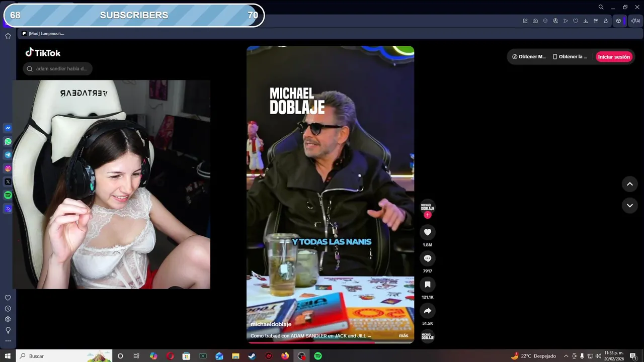Open Steam from the taskbar

(252, 356)
